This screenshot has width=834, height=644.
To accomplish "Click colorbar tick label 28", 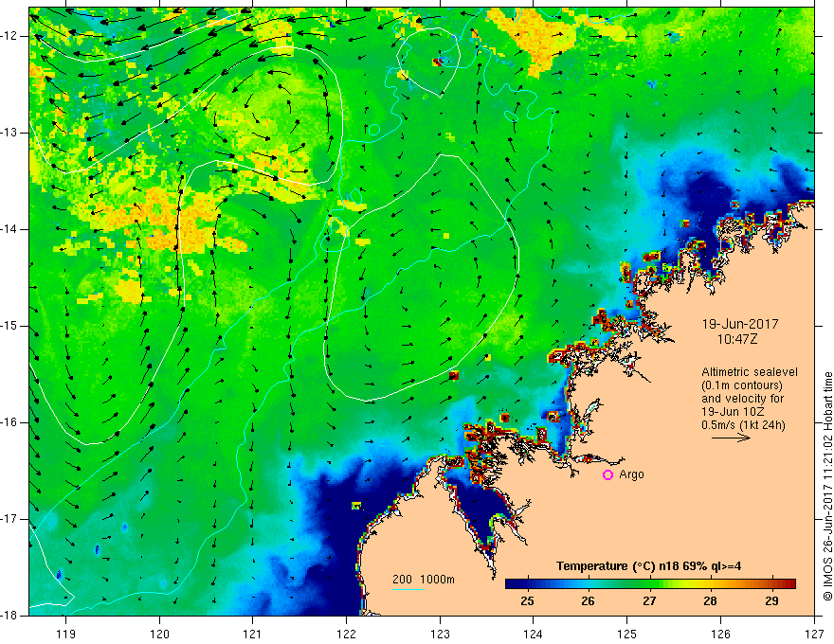I will tap(710, 601).
